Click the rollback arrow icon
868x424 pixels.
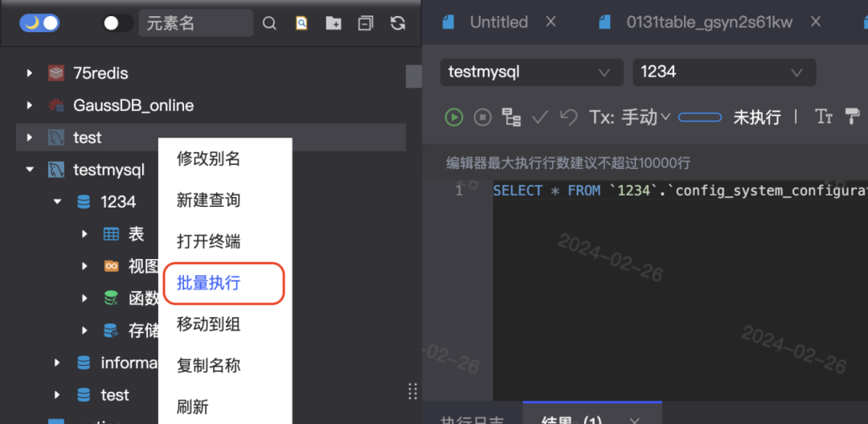[568, 117]
